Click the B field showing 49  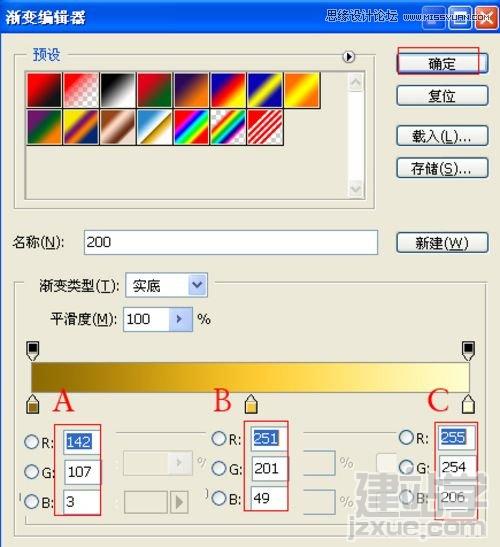[x=269, y=499]
